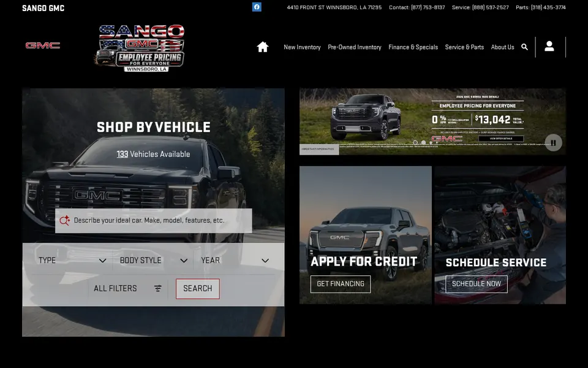588x368 pixels.
Task: Click the SEARCH button
Action: click(x=198, y=289)
